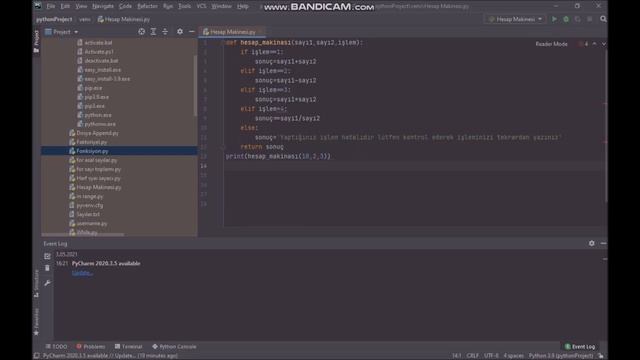The height and width of the screenshot is (360, 640).
Task: Click the UTF-8 encoding status widget
Action: coord(491,356)
